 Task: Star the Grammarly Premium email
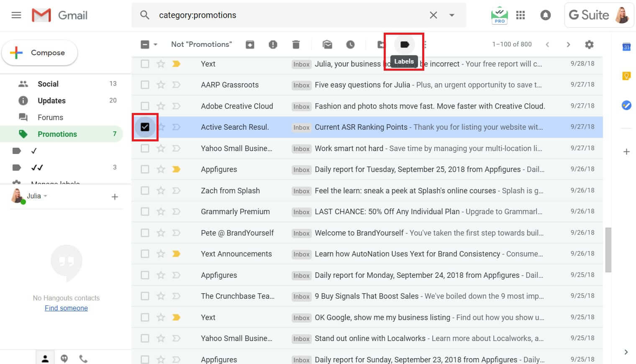pyautogui.click(x=161, y=211)
